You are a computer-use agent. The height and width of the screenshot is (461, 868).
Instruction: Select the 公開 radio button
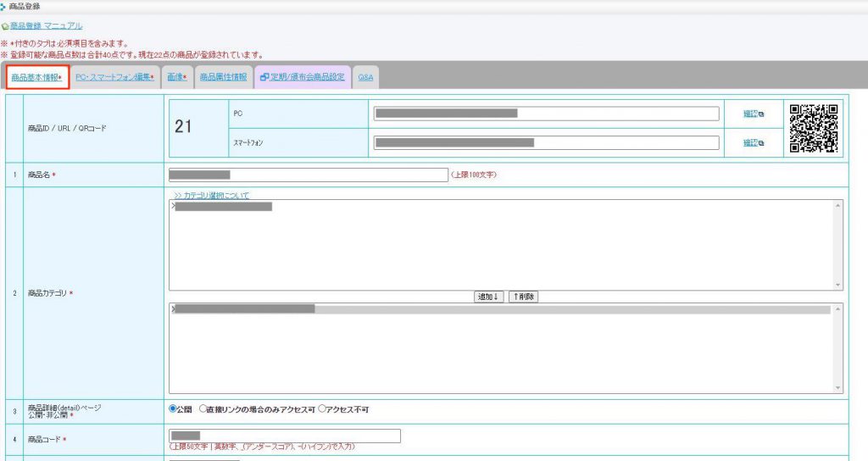click(x=174, y=409)
